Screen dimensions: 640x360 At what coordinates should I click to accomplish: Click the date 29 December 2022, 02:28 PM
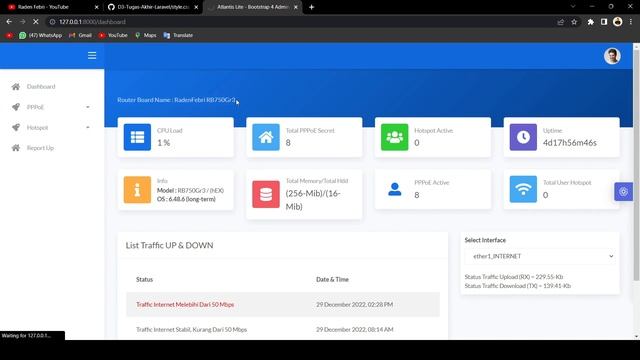coord(354,304)
